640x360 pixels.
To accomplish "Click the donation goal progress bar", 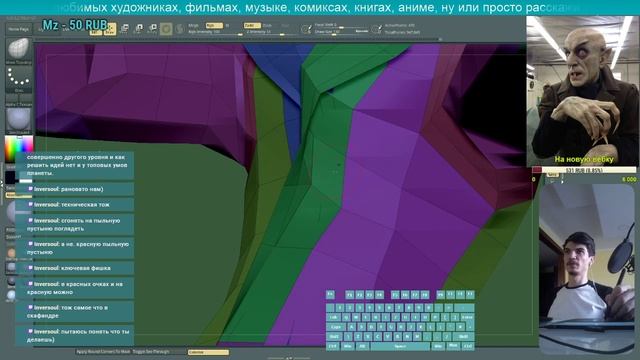I will [584, 170].
